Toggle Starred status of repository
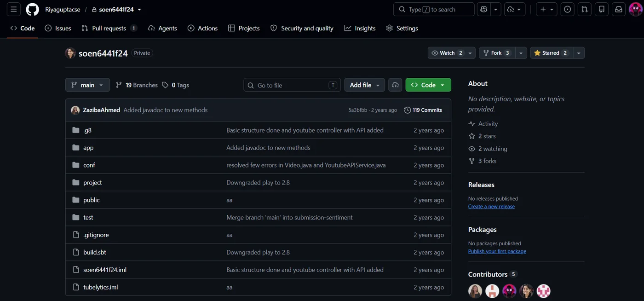The height and width of the screenshot is (301, 644). click(551, 53)
